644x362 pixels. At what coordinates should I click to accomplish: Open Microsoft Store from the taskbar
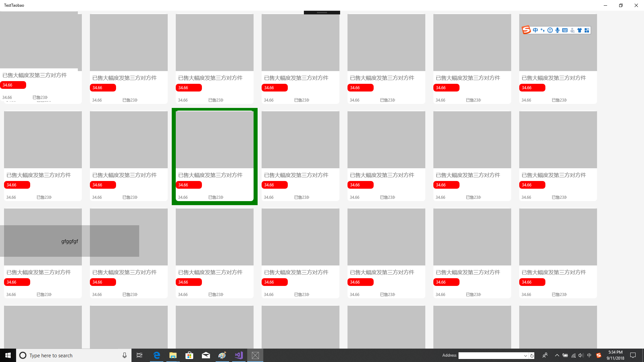point(190,355)
